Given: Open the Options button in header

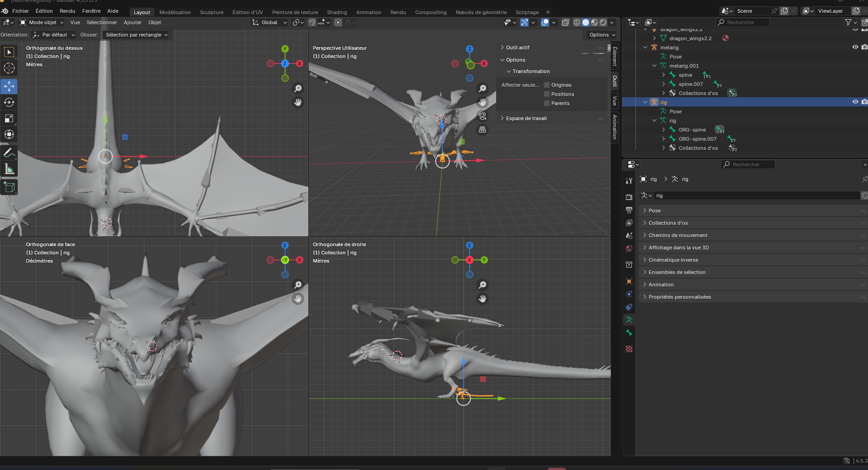Looking at the screenshot, I should pos(602,35).
